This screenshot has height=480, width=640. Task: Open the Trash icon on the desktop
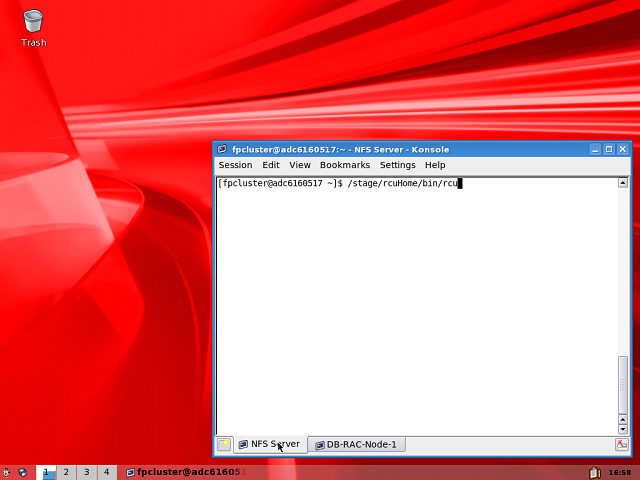click(33, 28)
